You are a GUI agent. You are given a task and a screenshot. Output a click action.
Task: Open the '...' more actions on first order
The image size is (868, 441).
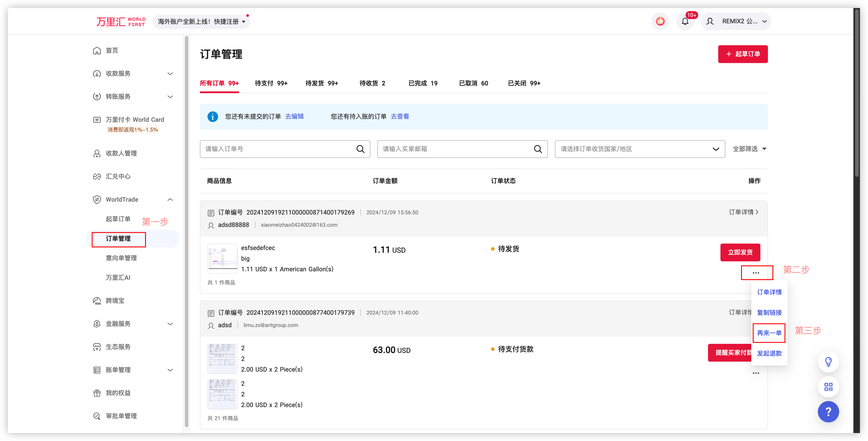[x=756, y=273]
